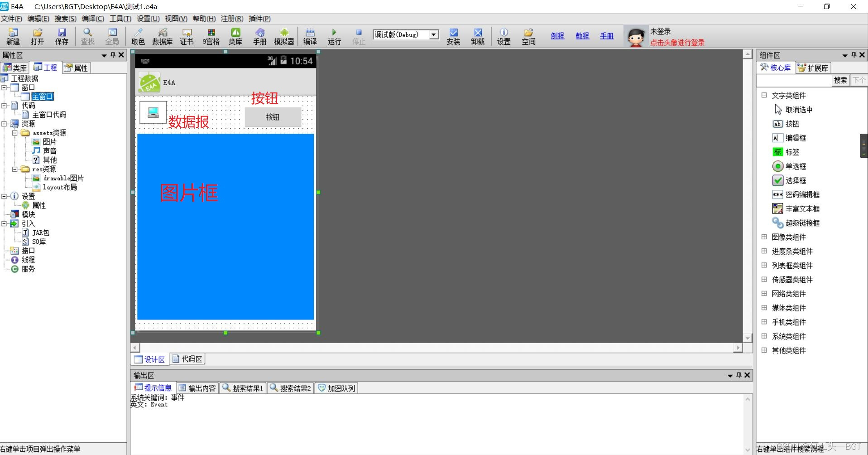Launch the 模拟器 emulator
This screenshot has height=455, width=868.
coord(284,37)
